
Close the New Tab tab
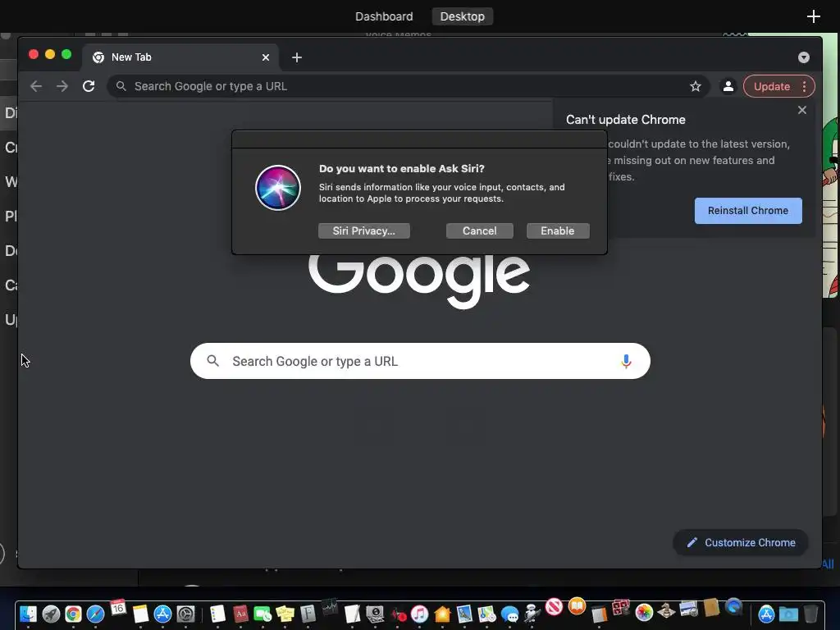tap(266, 57)
